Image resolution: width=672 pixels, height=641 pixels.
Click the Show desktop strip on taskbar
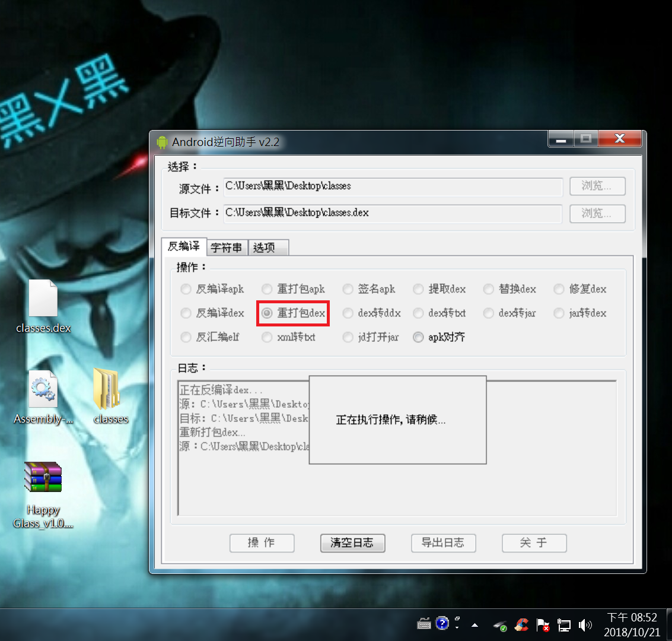pyautogui.click(x=669, y=625)
